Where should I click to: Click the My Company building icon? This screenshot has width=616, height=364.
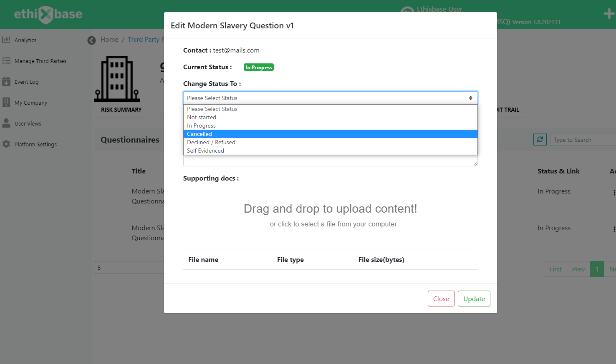tap(6, 102)
